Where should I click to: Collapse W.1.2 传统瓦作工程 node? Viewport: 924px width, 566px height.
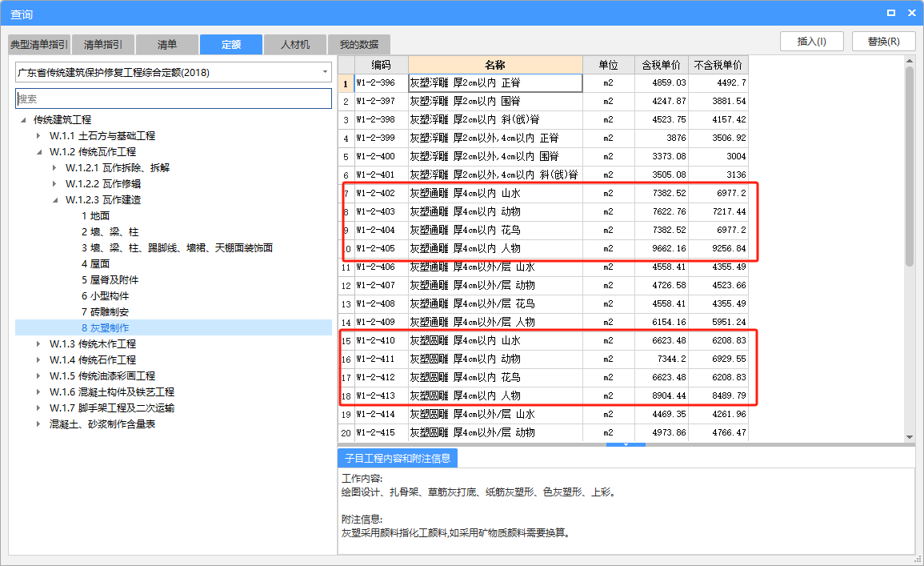point(39,152)
